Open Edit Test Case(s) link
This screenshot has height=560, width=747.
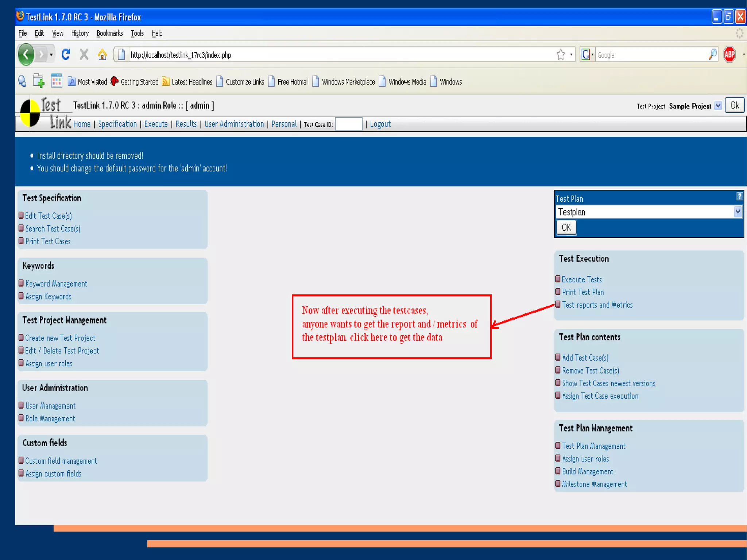[x=49, y=216]
